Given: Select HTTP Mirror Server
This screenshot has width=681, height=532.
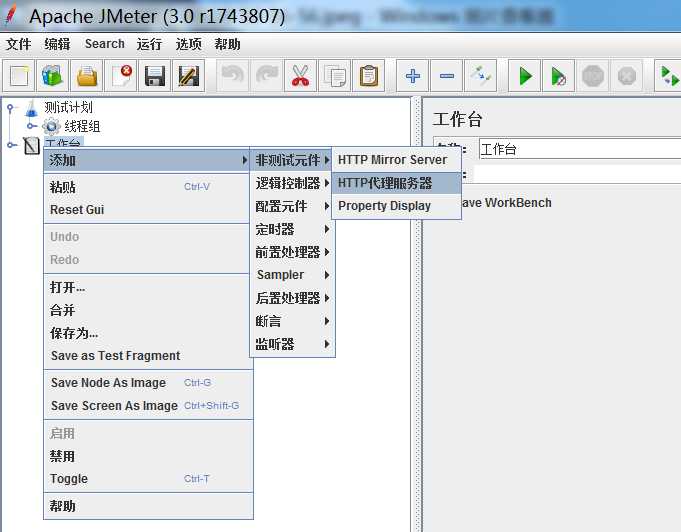Looking at the screenshot, I should click(396, 160).
